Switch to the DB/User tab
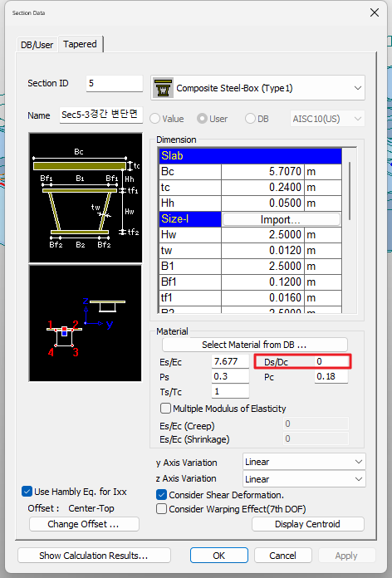Screen dimensions: 392x578 tap(37, 45)
